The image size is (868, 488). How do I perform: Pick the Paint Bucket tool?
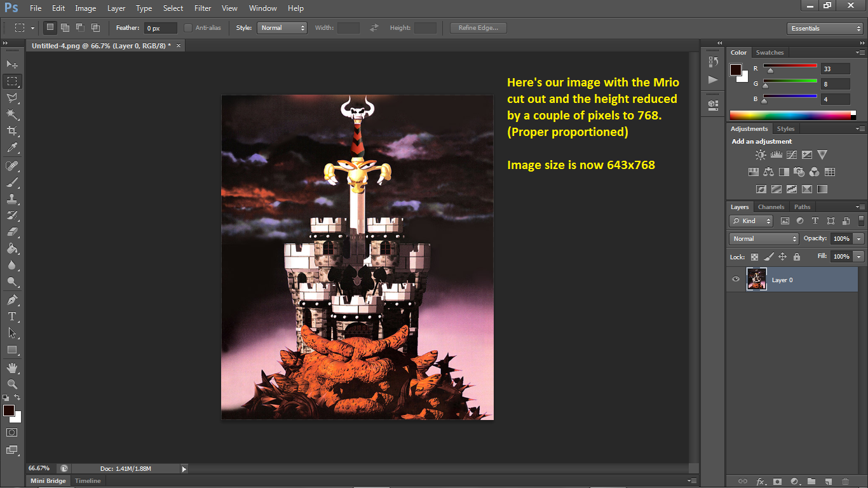click(x=12, y=248)
